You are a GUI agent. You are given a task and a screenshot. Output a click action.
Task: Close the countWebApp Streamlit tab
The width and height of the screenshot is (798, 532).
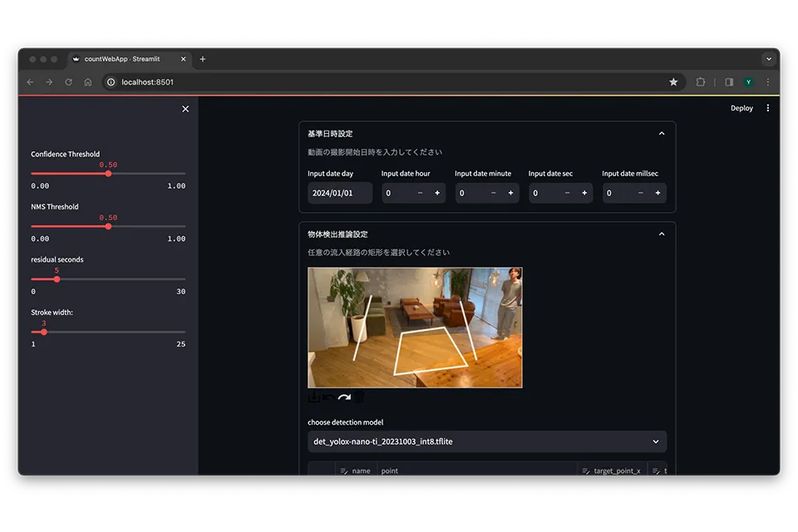click(183, 59)
